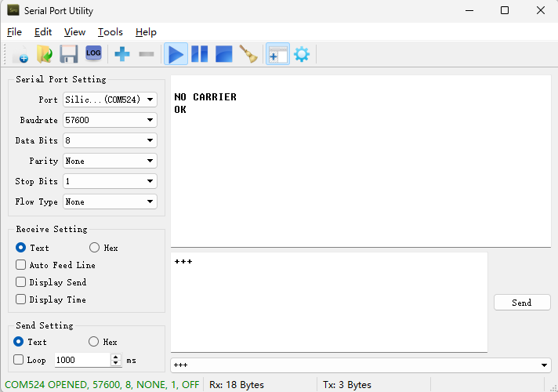Expand the Baudrate dropdown
Screen dimensions: 558x392
(x=110, y=120)
